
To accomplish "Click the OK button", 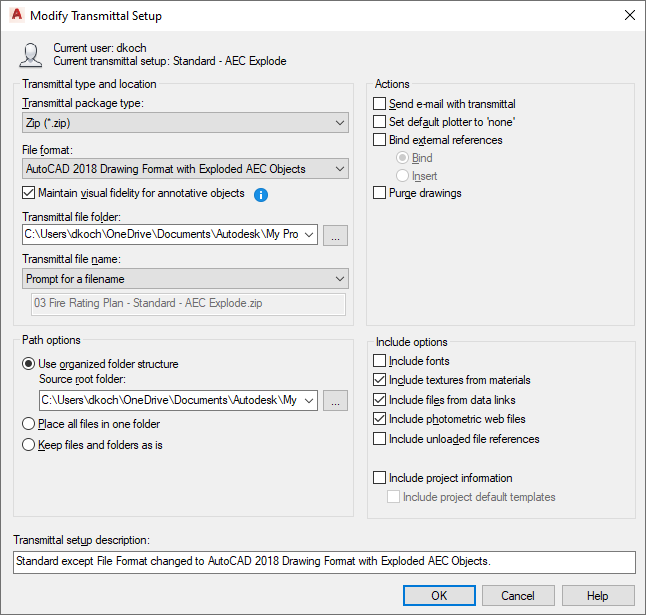I will (x=439, y=596).
